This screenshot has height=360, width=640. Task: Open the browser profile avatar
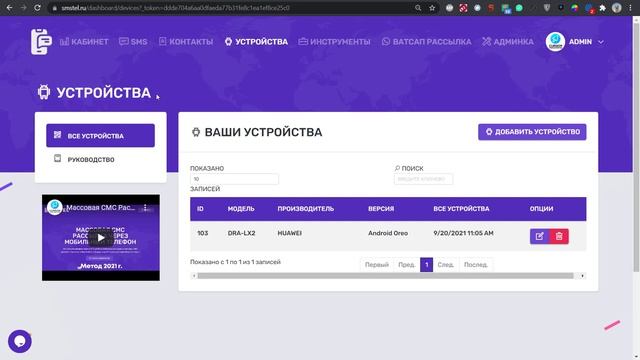617,8
